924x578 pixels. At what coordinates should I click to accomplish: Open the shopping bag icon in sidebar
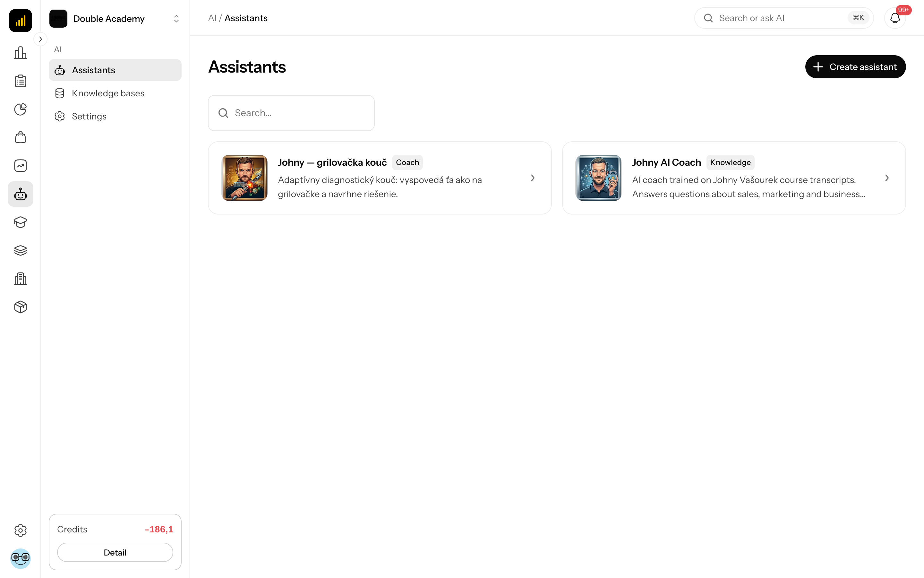21,138
